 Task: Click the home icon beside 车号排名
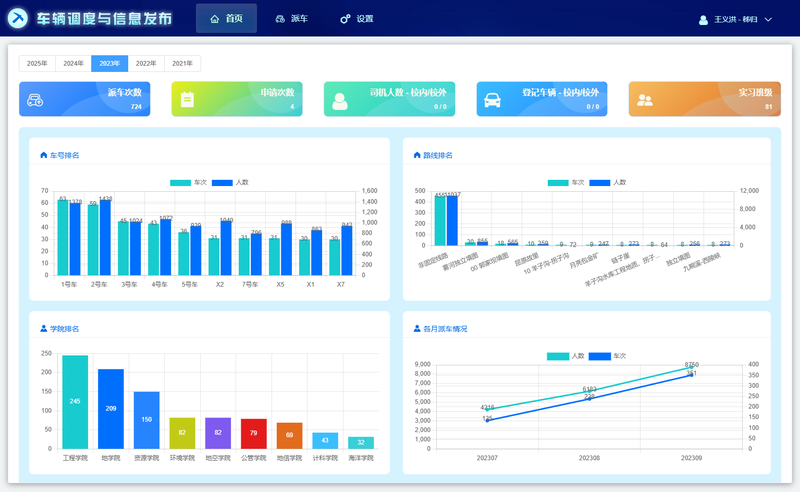pyautogui.click(x=43, y=155)
